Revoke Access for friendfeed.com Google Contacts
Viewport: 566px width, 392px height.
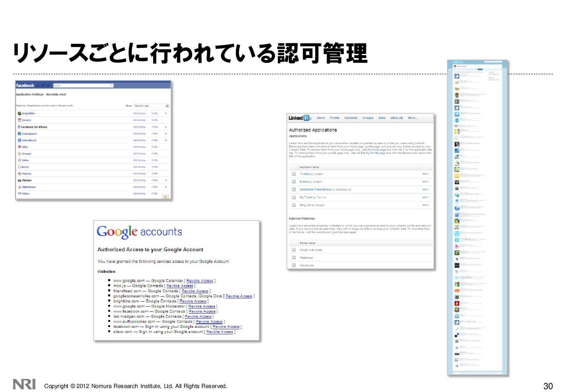(x=195, y=291)
